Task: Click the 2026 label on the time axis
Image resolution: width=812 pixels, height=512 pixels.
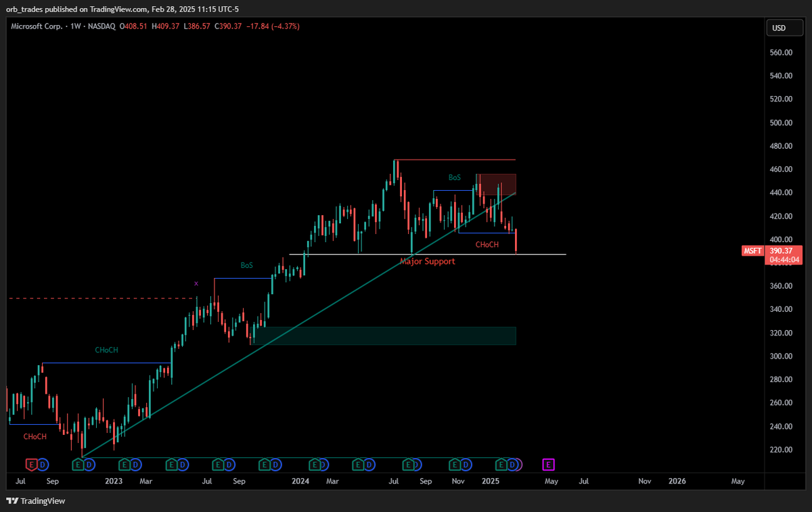Action: coord(677,481)
